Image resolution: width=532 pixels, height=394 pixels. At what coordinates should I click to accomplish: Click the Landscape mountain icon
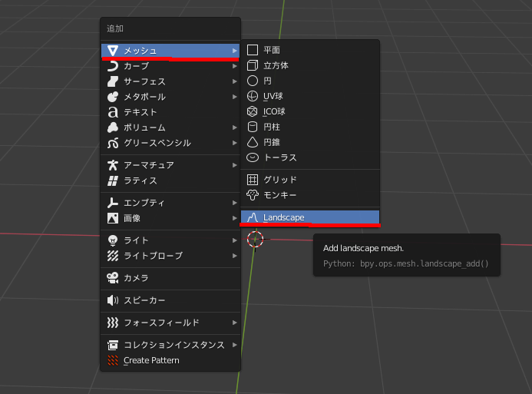click(x=253, y=217)
